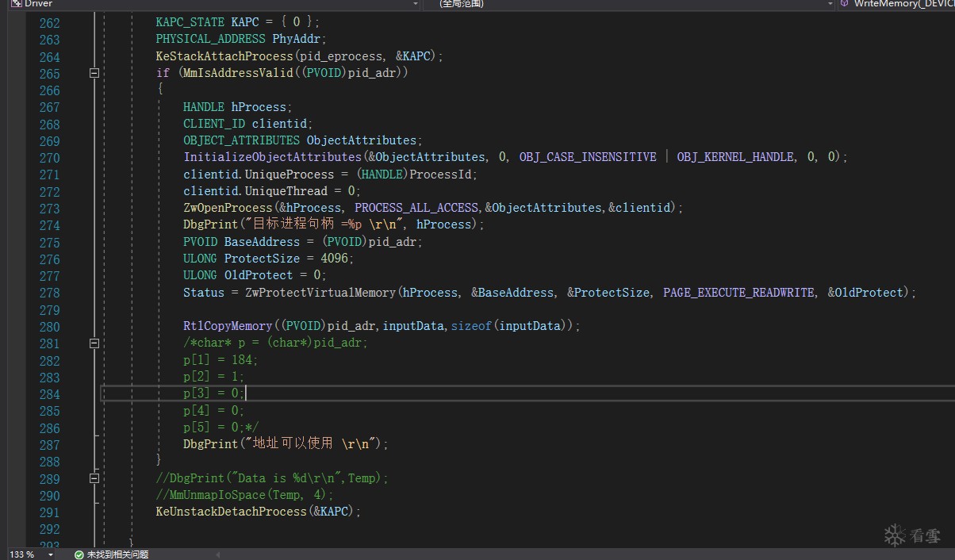Click ProtectSize declaration on line 276

262,259
